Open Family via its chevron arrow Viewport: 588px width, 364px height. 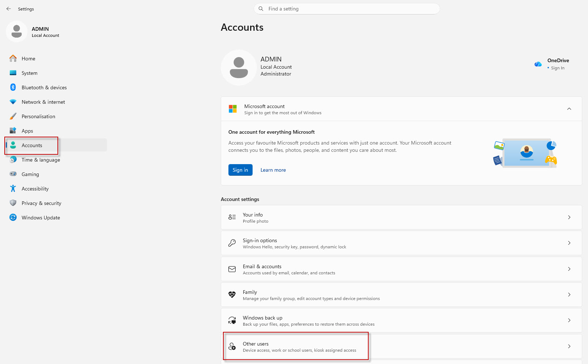pyautogui.click(x=569, y=295)
